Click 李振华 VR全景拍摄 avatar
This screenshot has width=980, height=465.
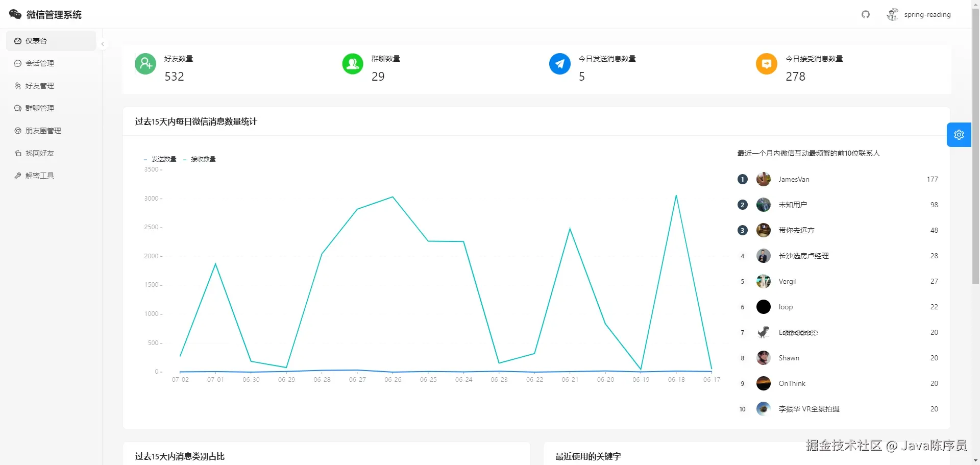click(x=764, y=409)
